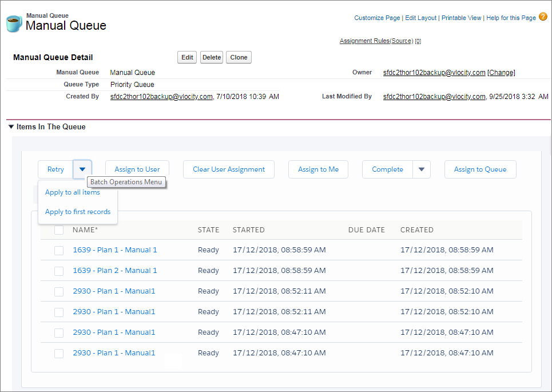
Task: Click the Edit button
Action: click(x=187, y=57)
